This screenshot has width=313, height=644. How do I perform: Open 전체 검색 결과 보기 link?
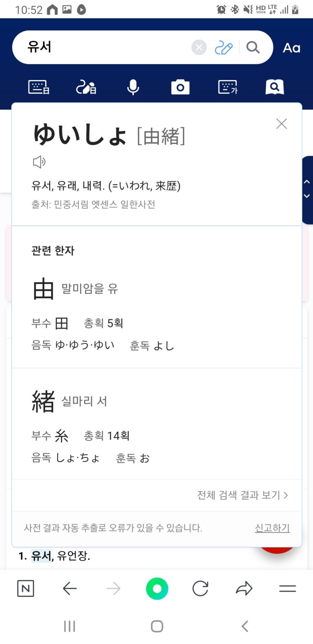click(242, 495)
